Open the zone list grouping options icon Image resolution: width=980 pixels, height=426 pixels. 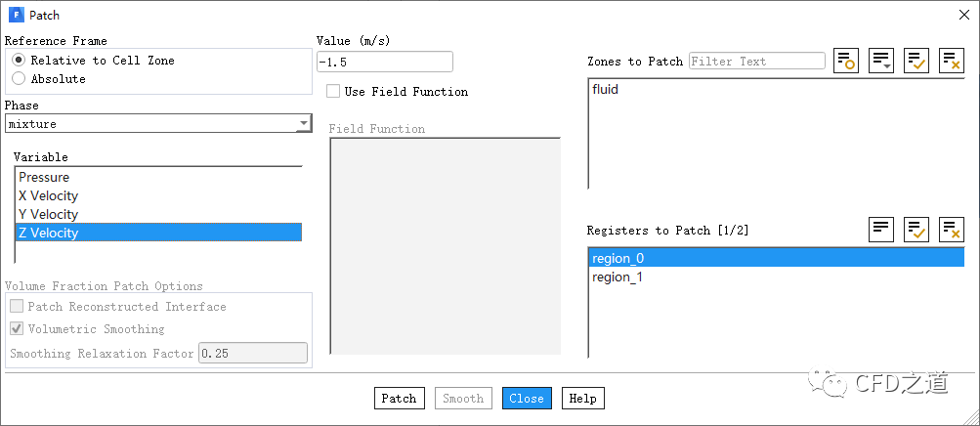coord(881,61)
